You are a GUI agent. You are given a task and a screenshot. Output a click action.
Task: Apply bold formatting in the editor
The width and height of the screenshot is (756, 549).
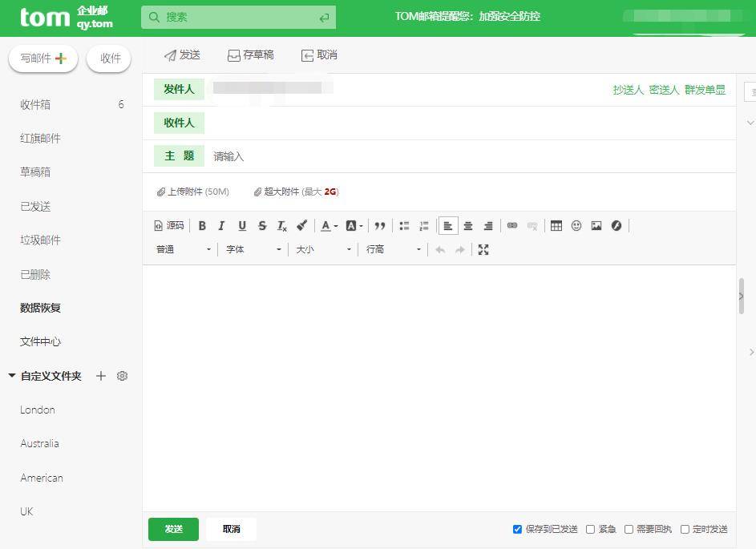point(202,225)
